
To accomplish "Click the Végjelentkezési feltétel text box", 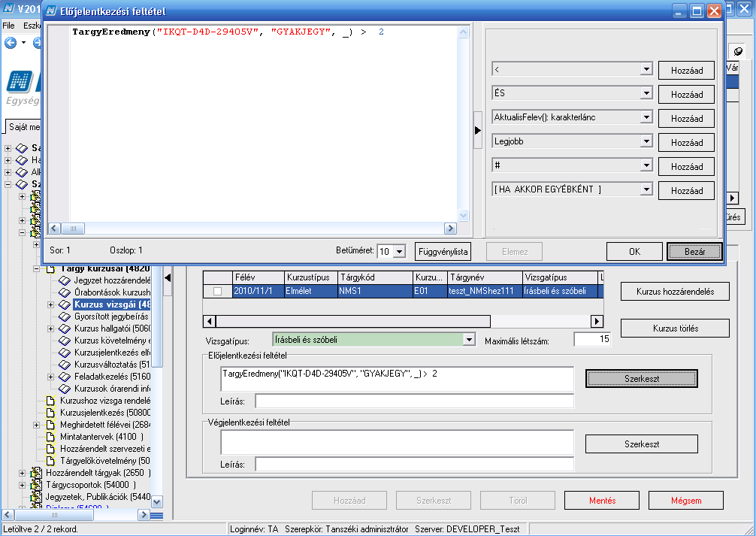I will 398,442.
